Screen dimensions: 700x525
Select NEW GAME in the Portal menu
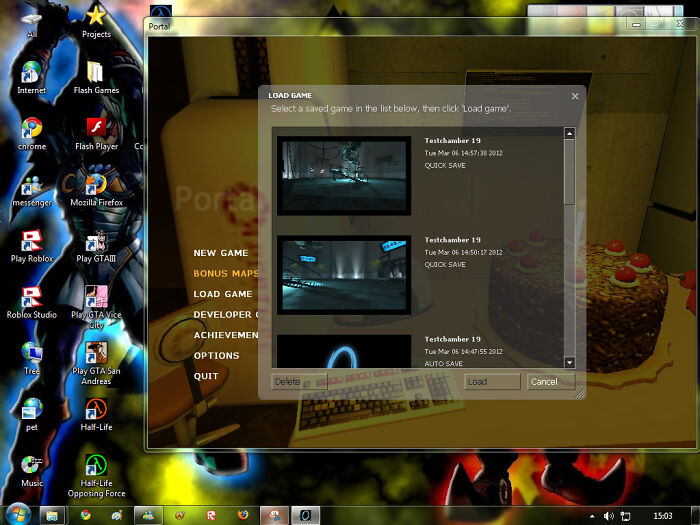click(221, 253)
